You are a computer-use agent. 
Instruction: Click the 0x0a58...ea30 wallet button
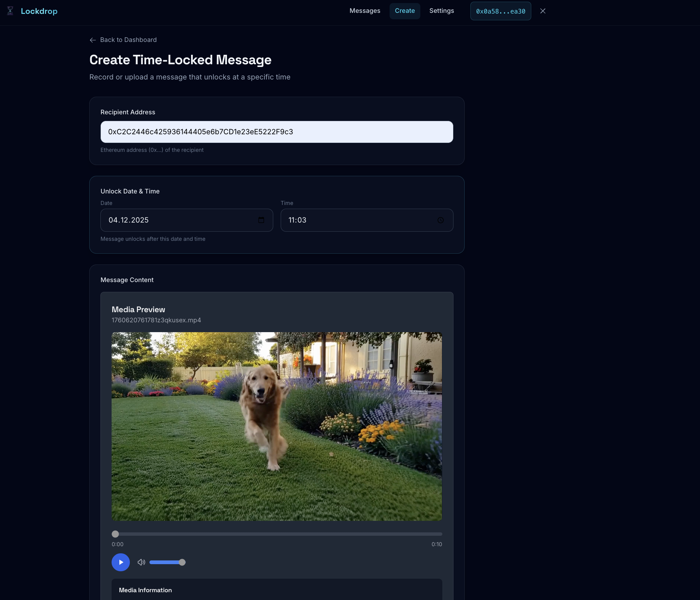pyautogui.click(x=500, y=11)
